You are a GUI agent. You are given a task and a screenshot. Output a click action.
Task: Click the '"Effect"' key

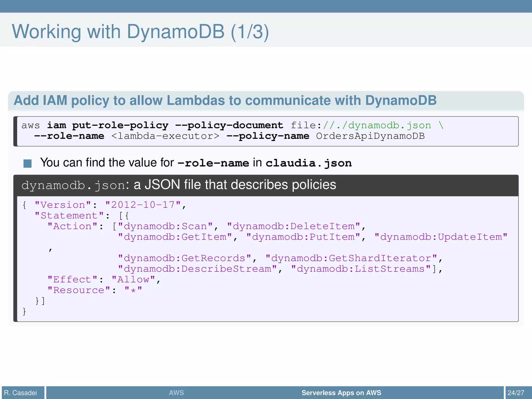click(72, 280)
